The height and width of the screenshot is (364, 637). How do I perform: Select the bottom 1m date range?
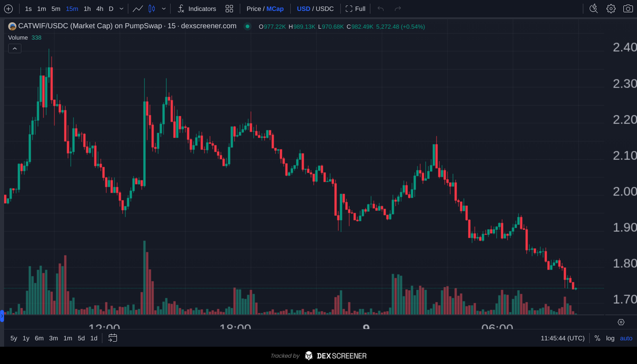[68, 338]
